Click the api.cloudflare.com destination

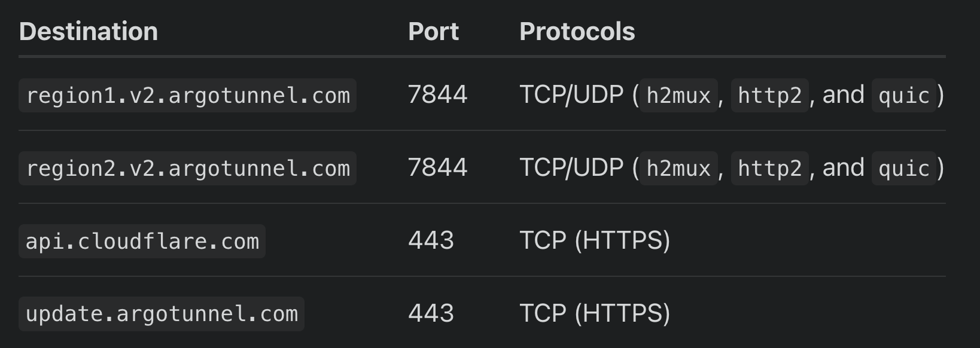tap(142, 242)
